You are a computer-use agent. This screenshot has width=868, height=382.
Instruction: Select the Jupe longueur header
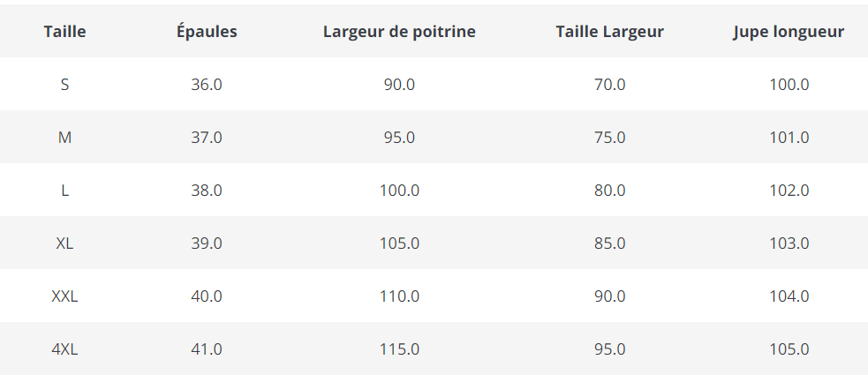pos(789,32)
